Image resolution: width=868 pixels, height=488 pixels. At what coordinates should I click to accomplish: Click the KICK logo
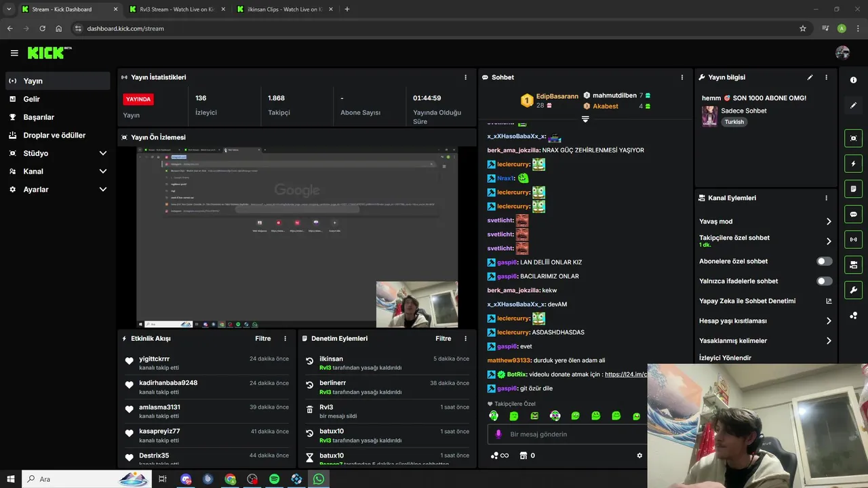[50, 53]
